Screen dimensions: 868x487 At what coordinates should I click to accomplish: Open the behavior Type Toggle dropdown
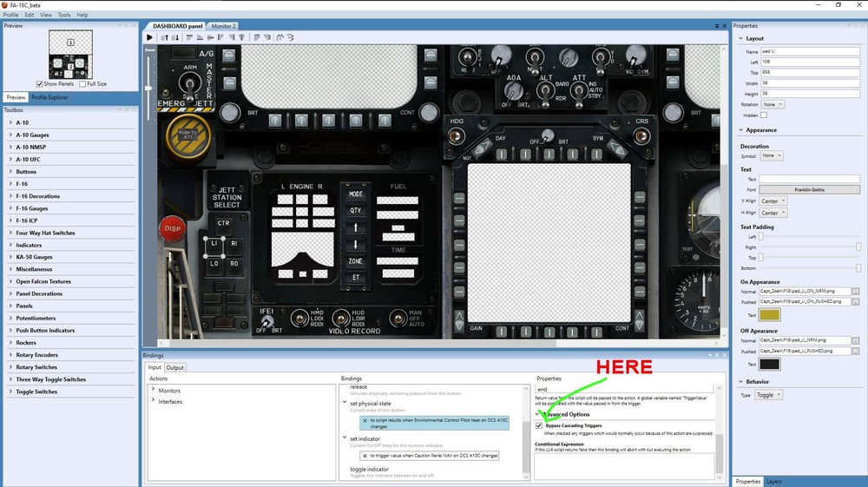click(x=769, y=395)
